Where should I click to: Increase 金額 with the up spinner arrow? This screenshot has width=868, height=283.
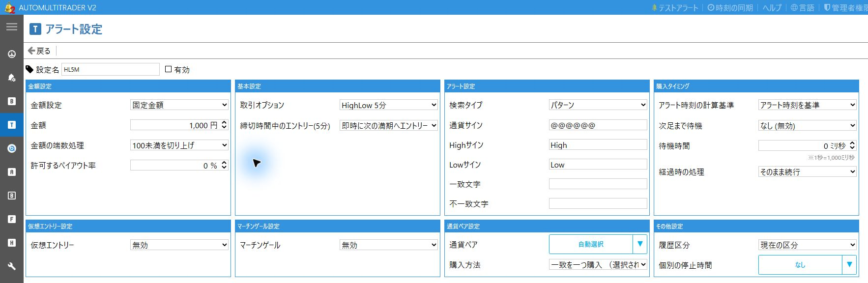(224, 122)
